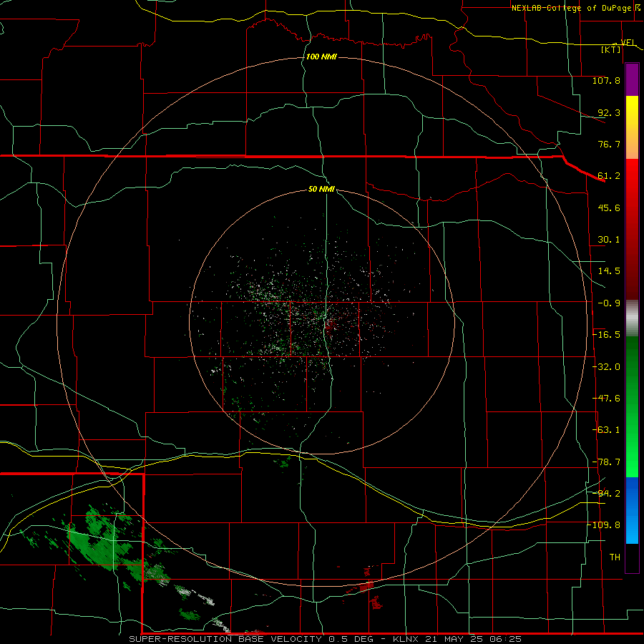Select the -109.8 scale value
Screen dimensions: 644x644
click(604, 525)
